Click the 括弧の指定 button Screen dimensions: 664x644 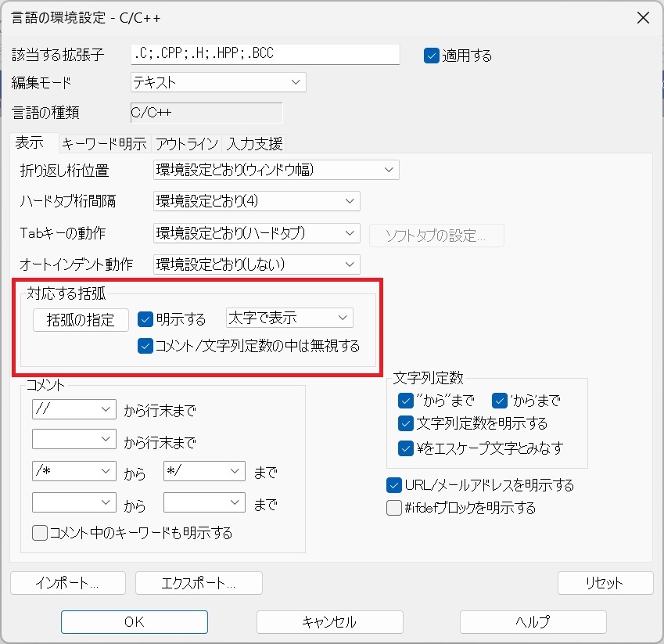tap(81, 319)
